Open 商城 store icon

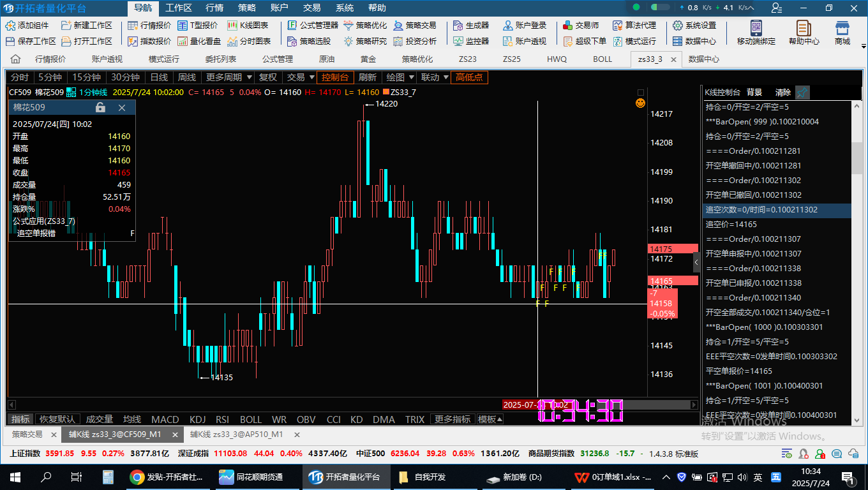[842, 33]
